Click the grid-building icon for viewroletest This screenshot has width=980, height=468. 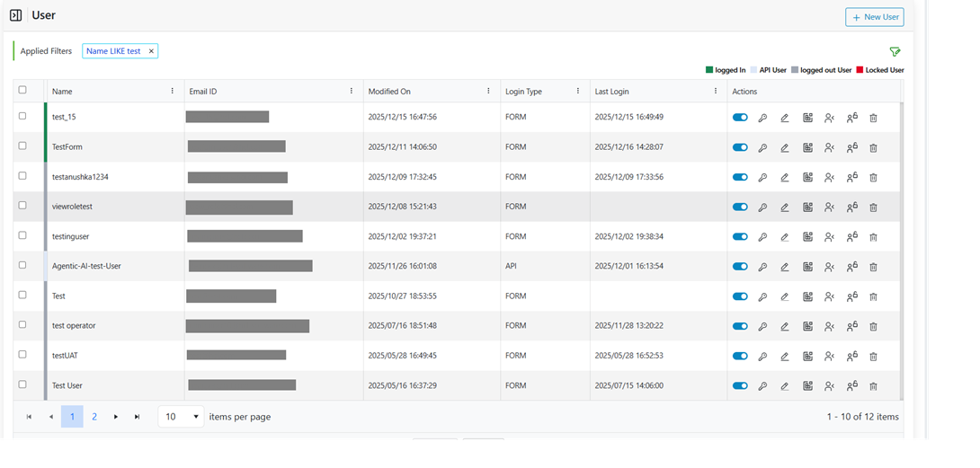click(807, 207)
